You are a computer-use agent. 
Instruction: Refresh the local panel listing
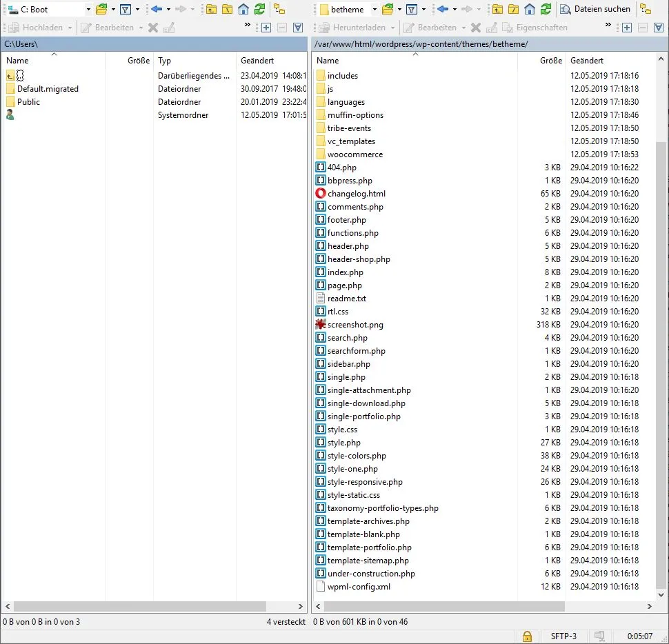[259, 9]
